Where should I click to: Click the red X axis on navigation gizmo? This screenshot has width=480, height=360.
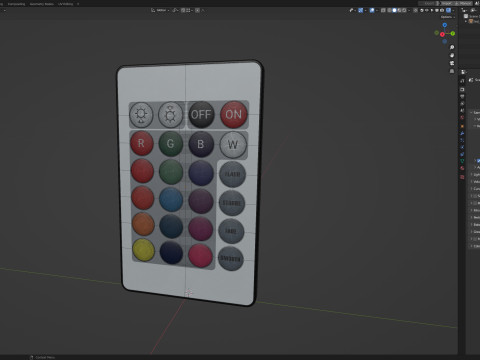pyautogui.click(x=442, y=34)
